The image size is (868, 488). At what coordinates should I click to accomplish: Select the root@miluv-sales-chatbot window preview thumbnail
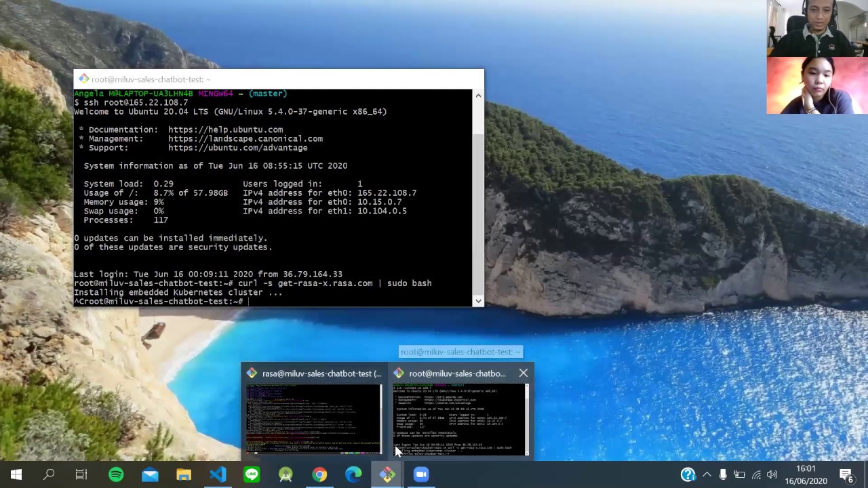(x=460, y=419)
